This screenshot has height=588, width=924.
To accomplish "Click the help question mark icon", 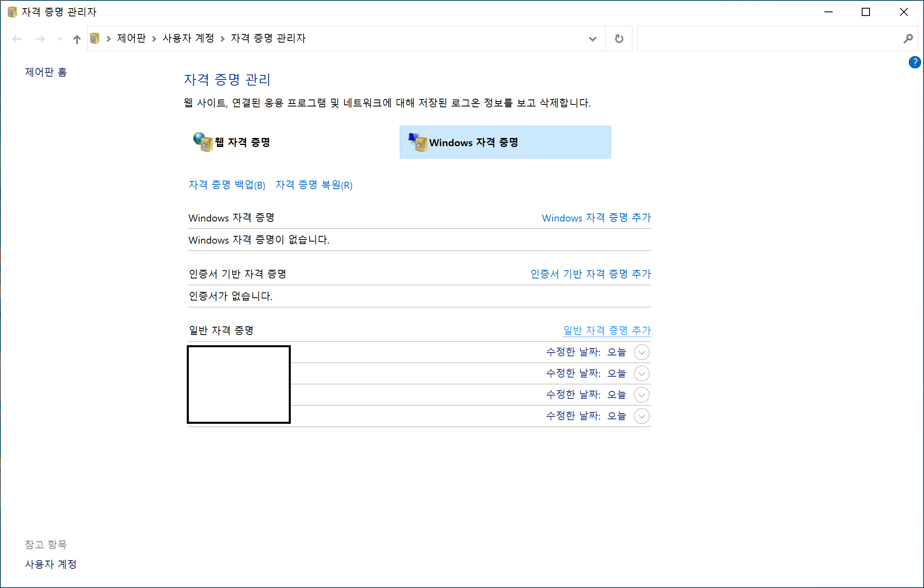I will (x=914, y=62).
